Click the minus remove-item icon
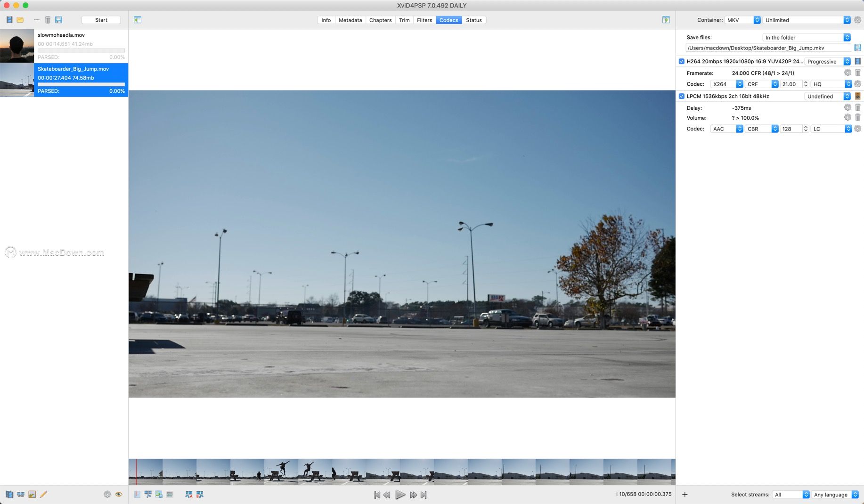The width and height of the screenshot is (864, 504). click(x=37, y=20)
